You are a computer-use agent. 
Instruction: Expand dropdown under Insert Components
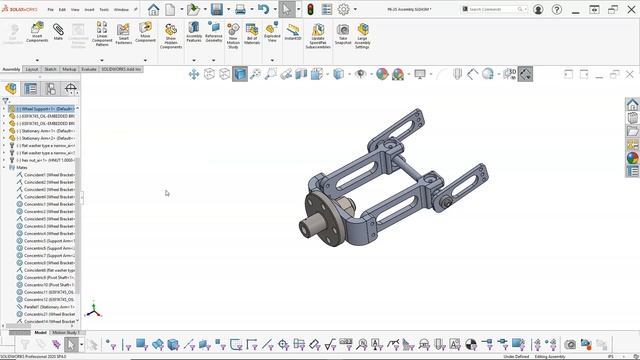click(x=37, y=60)
